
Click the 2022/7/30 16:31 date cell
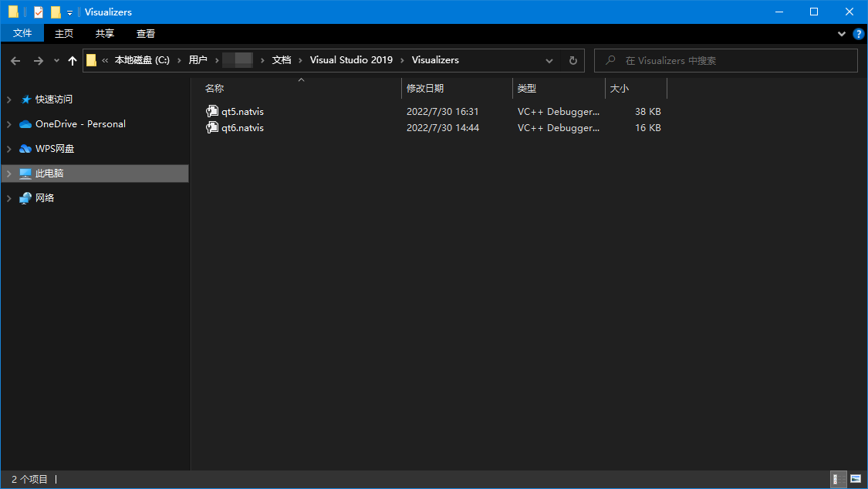[442, 112]
